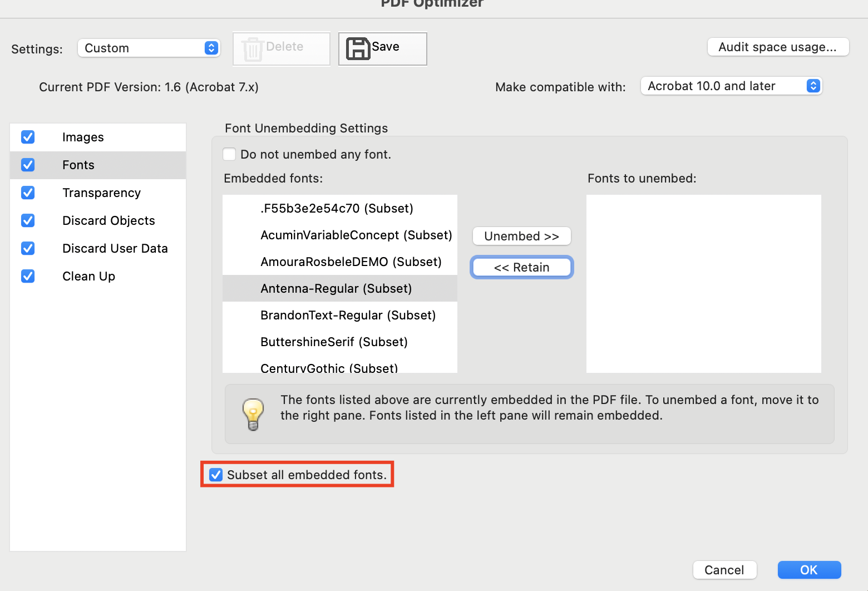The width and height of the screenshot is (868, 591).
Task: Uncheck the Images checkbox
Action: pyautogui.click(x=28, y=137)
